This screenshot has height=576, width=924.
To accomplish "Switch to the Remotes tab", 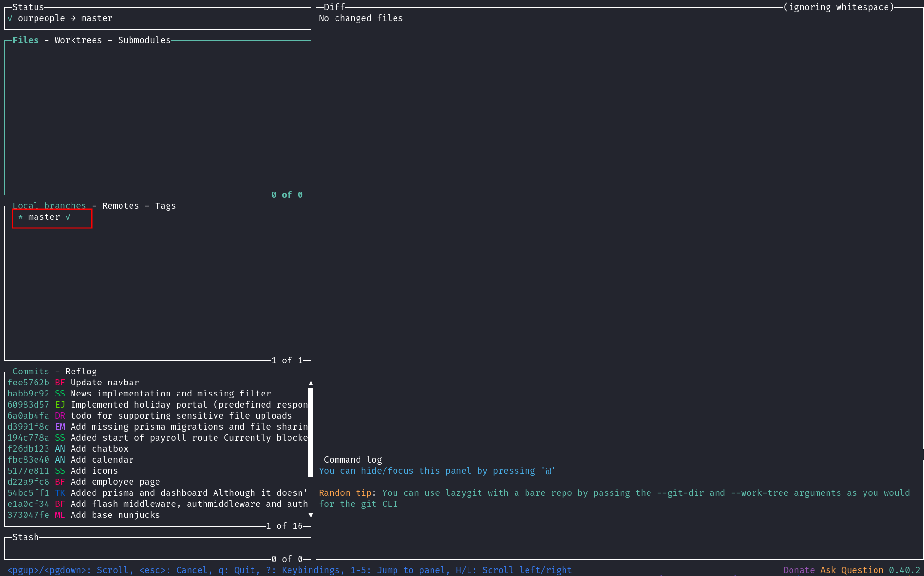I will (120, 206).
